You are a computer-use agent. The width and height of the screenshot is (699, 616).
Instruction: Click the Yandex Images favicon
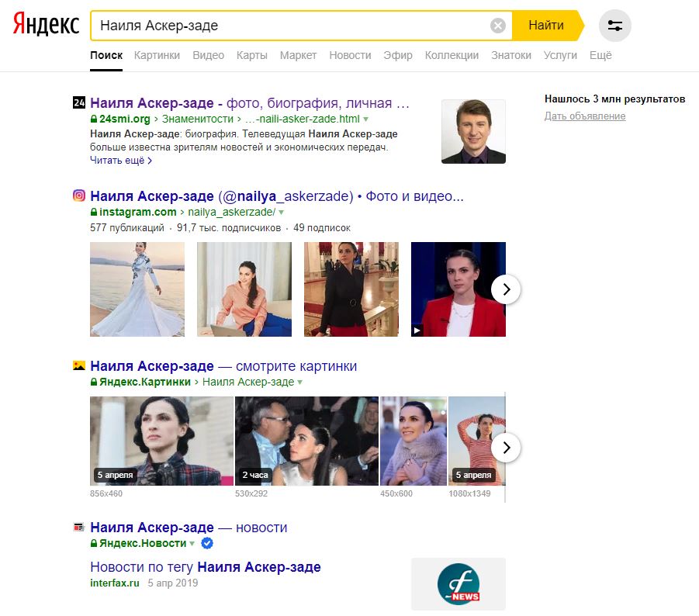pos(79,366)
